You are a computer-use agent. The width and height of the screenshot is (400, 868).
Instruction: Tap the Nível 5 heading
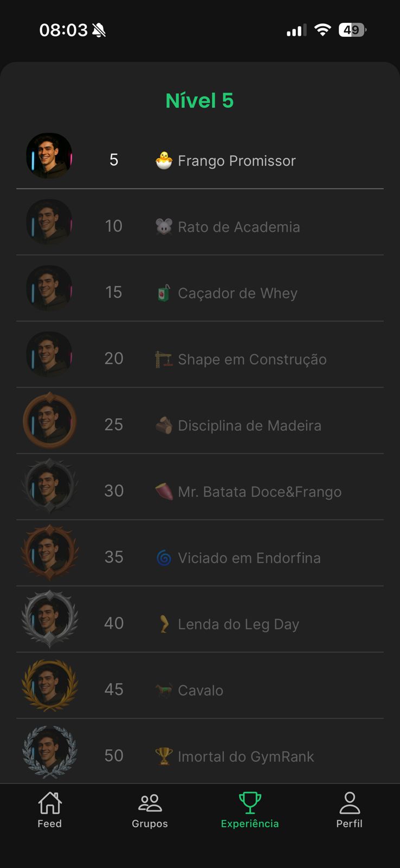pyautogui.click(x=199, y=100)
